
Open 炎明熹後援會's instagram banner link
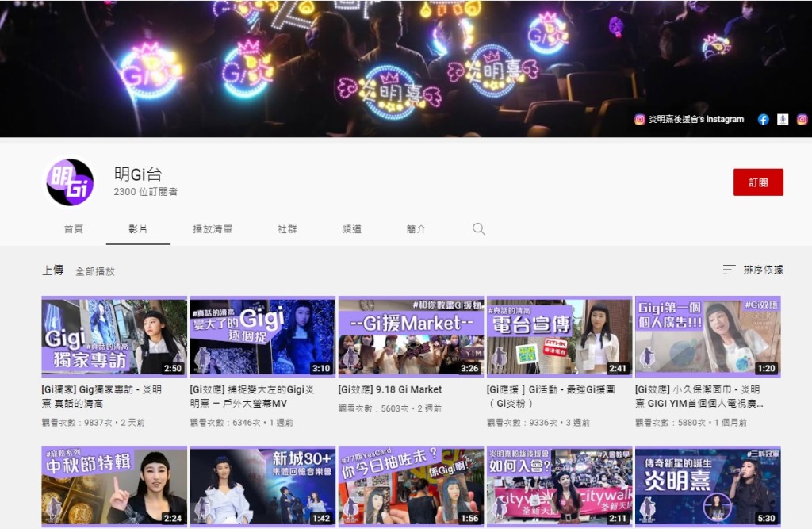tap(689, 120)
